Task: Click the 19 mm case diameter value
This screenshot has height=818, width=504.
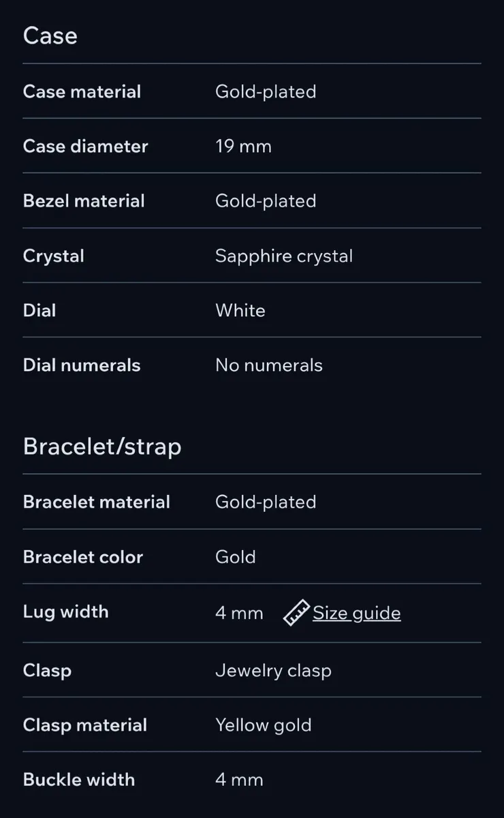Action: [243, 146]
